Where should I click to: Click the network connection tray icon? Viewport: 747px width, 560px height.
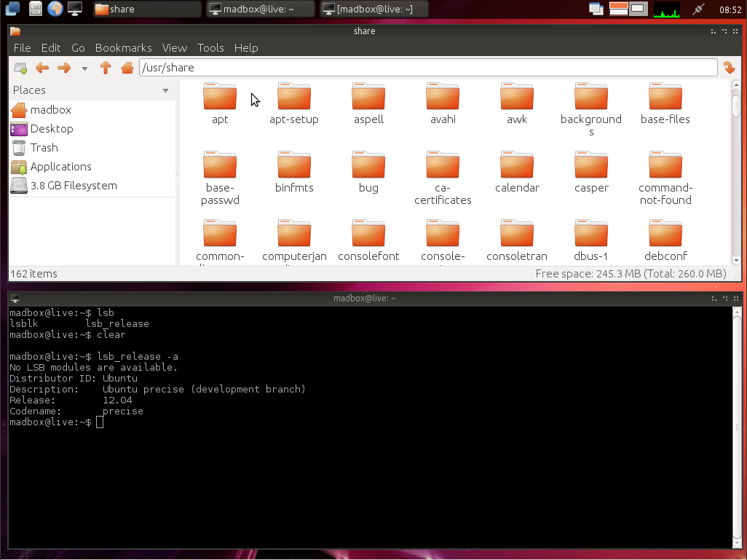pyautogui.click(x=698, y=9)
